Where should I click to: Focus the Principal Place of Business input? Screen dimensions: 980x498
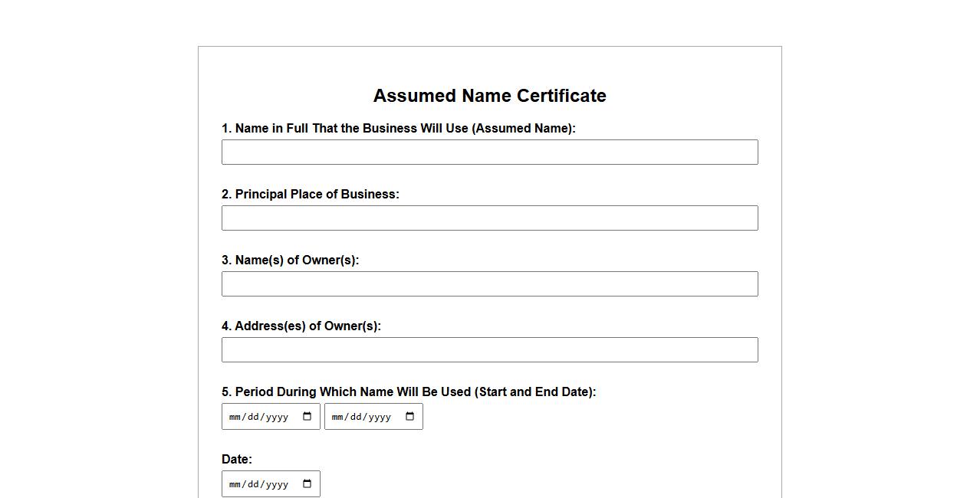tap(489, 218)
